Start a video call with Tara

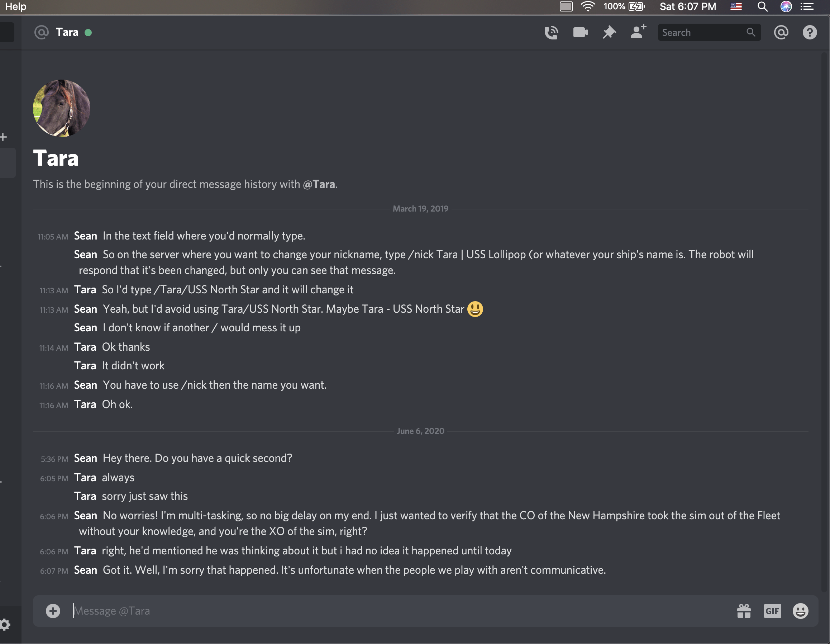580,33
